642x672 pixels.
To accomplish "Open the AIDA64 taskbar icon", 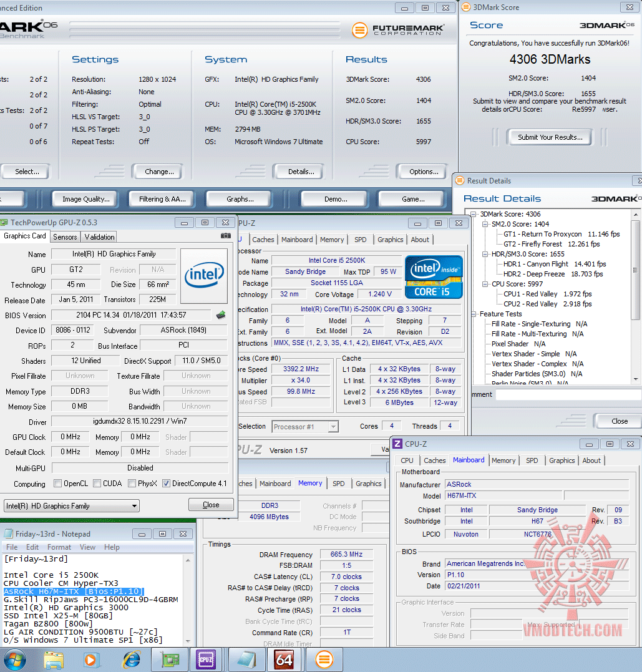I will point(284,659).
